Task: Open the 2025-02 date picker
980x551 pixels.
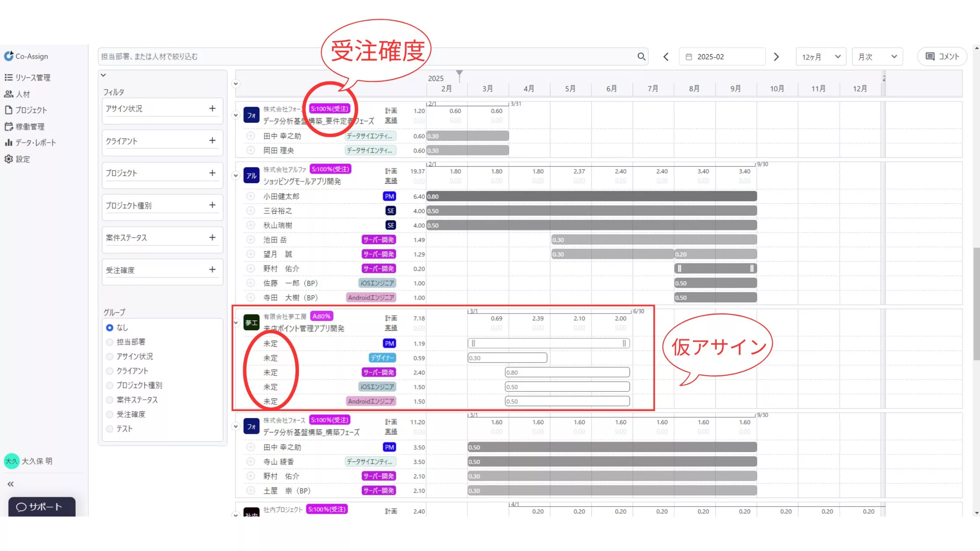Action: (722, 57)
